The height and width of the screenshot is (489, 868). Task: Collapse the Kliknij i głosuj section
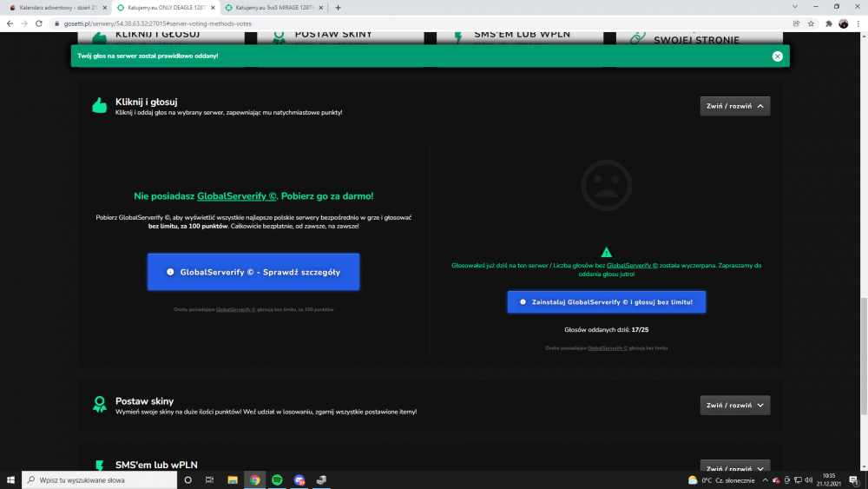(734, 106)
